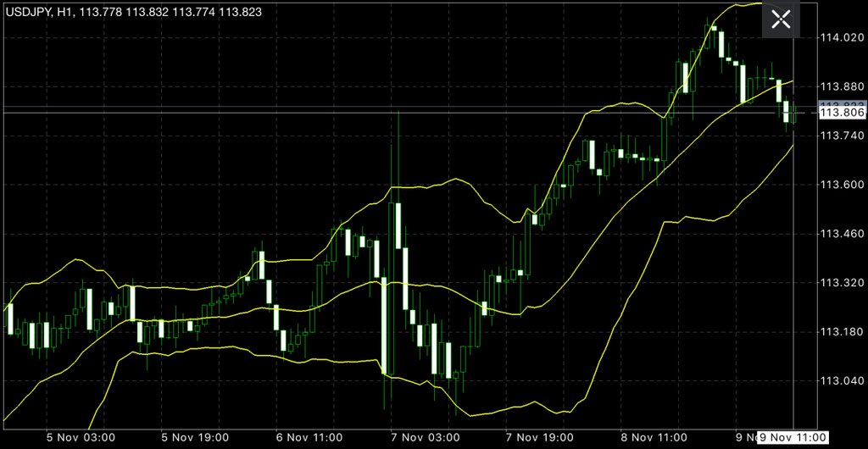Click the 113.040 price axis label
This screenshot has width=868, height=449.
click(x=841, y=381)
